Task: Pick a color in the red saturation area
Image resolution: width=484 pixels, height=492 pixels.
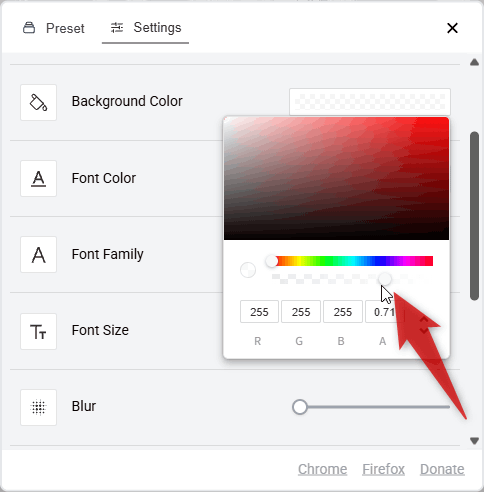Action: 336,178
